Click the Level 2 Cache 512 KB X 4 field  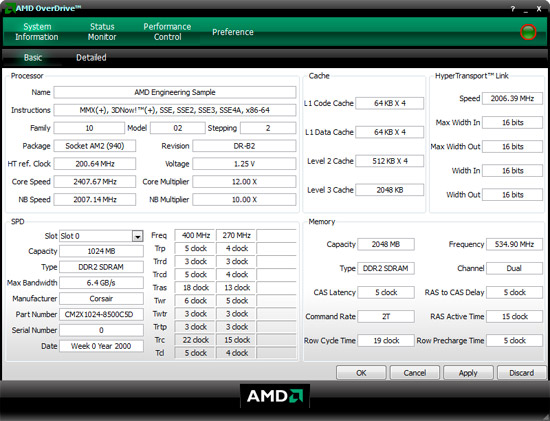pos(390,161)
